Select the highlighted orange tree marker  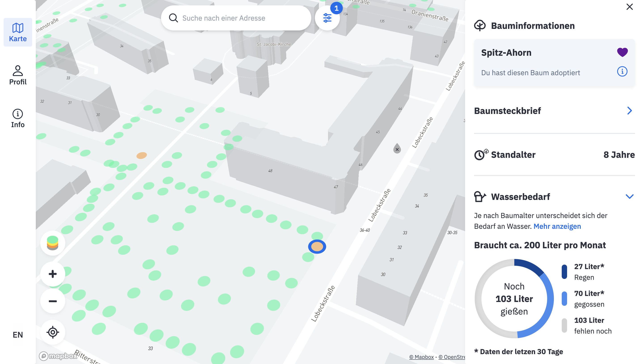pyautogui.click(x=317, y=247)
